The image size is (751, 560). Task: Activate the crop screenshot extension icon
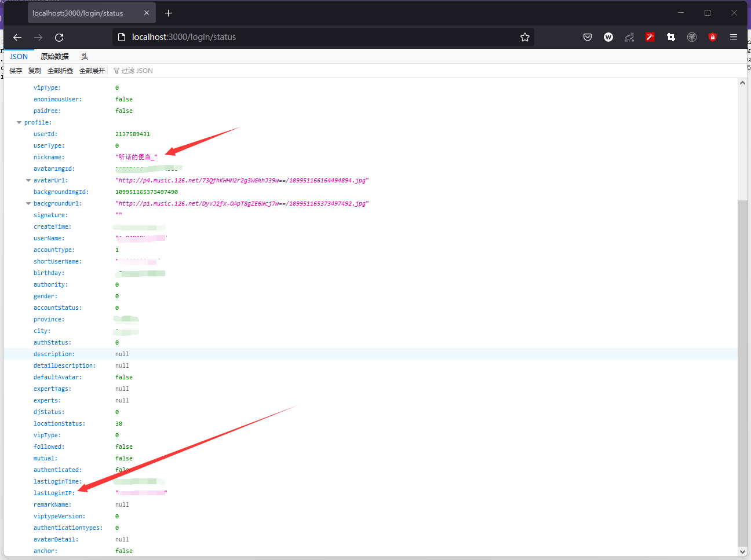(x=671, y=37)
